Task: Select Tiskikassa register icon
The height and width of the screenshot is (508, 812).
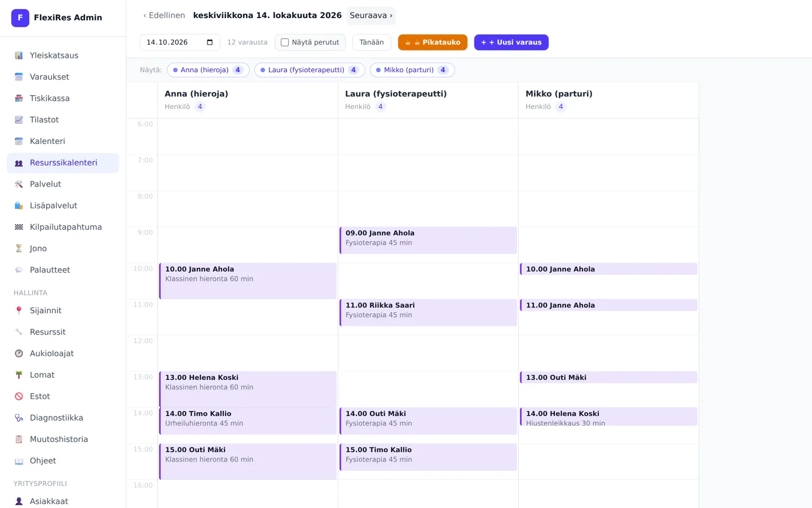Action: coord(19,98)
